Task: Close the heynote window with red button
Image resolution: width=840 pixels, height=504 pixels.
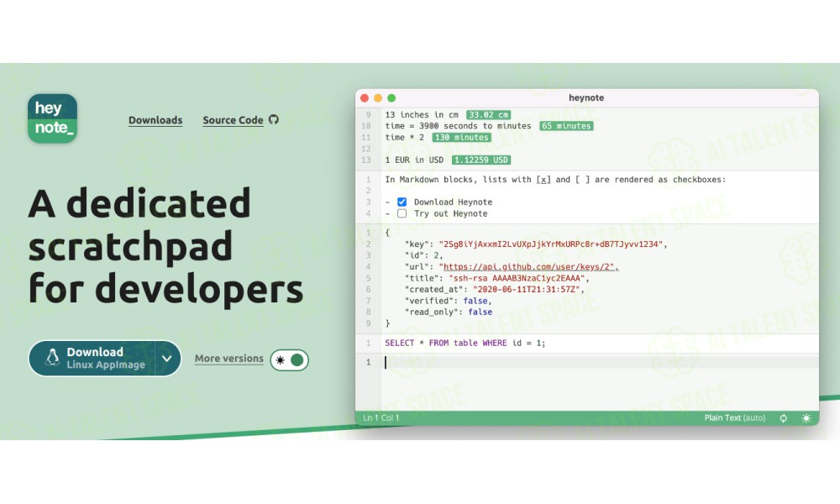Action: pyautogui.click(x=365, y=98)
